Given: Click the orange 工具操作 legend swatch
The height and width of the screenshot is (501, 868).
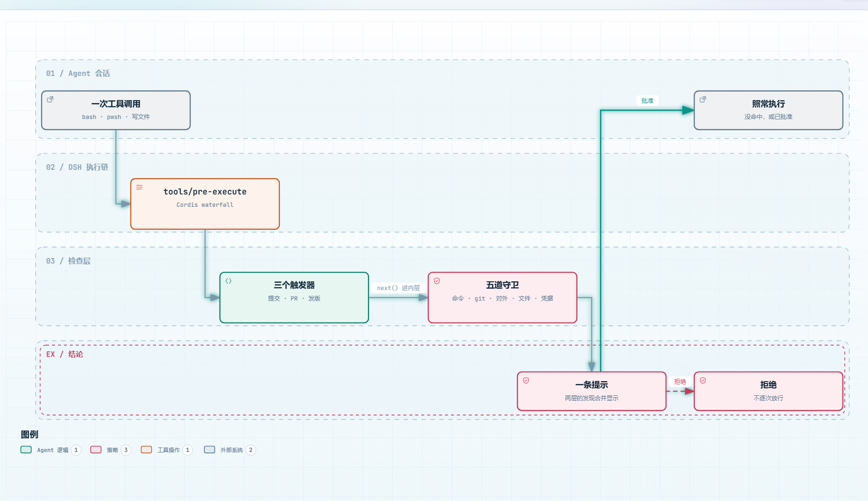Looking at the screenshot, I should pyautogui.click(x=146, y=450).
